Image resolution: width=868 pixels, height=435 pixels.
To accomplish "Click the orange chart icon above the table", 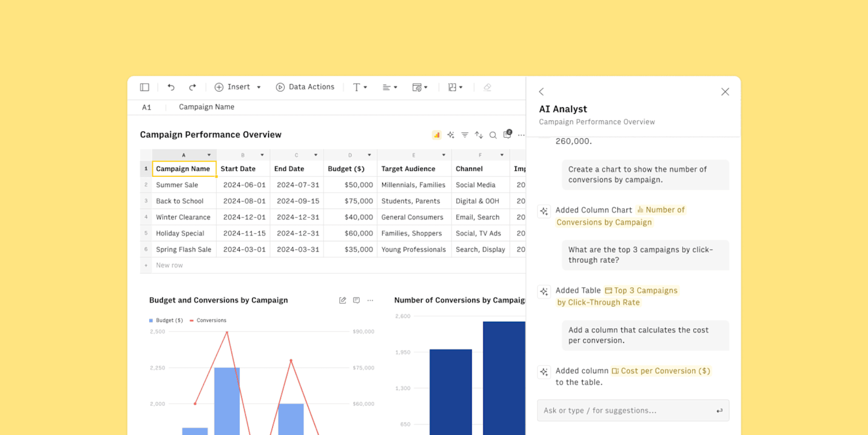I will 437,135.
